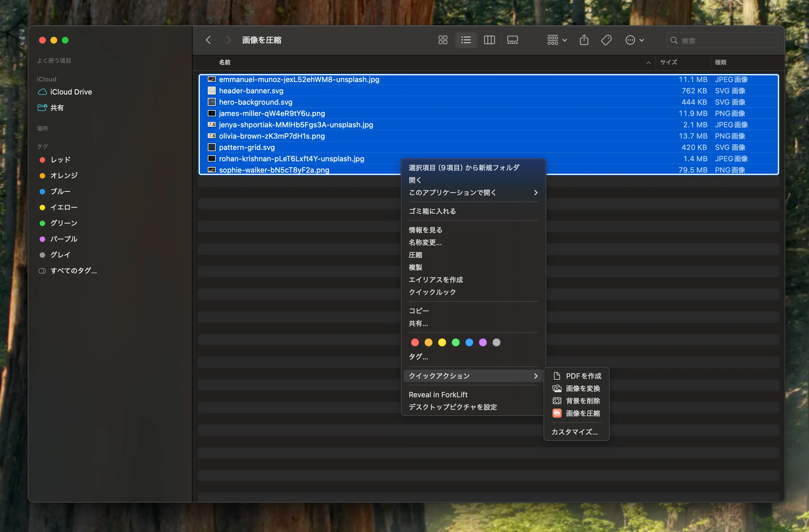
Task: Open カスタマイズ... in quick actions
Action: coord(577,432)
